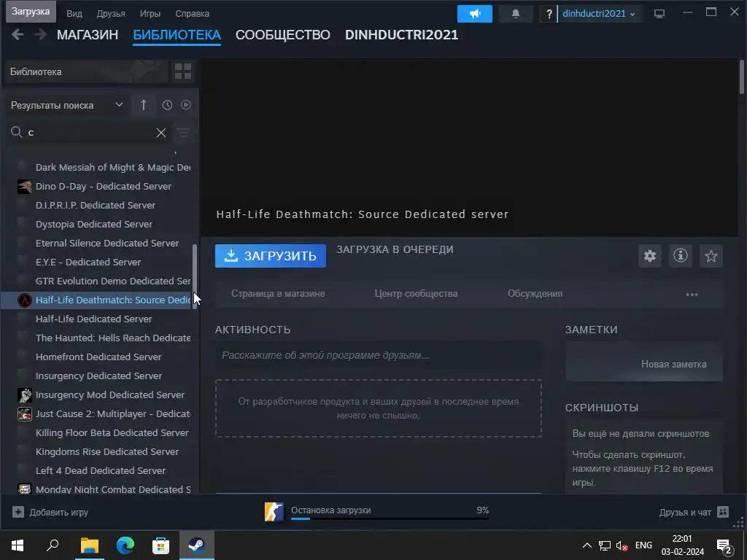The width and height of the screenshot is (747, 560).
Task: Open the gear settings for this server
Action: (650, 256)
